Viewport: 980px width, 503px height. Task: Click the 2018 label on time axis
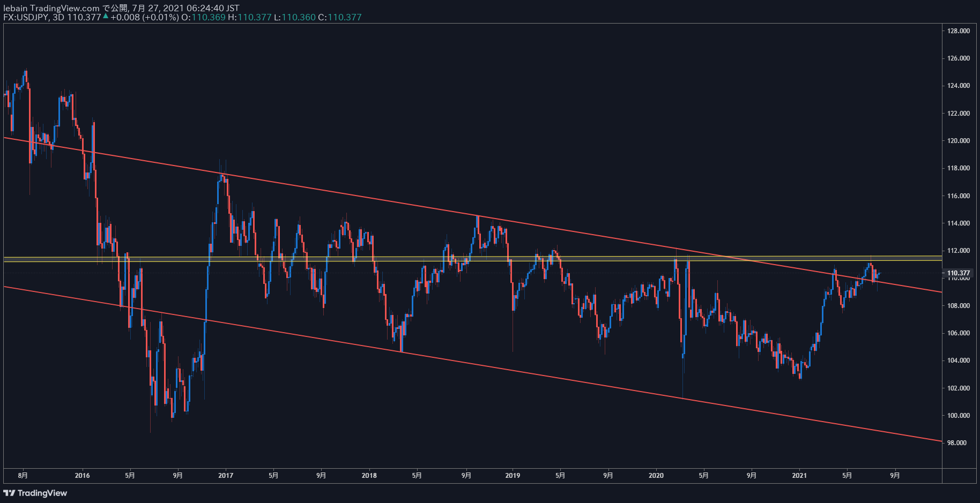[x=369, y=475]
